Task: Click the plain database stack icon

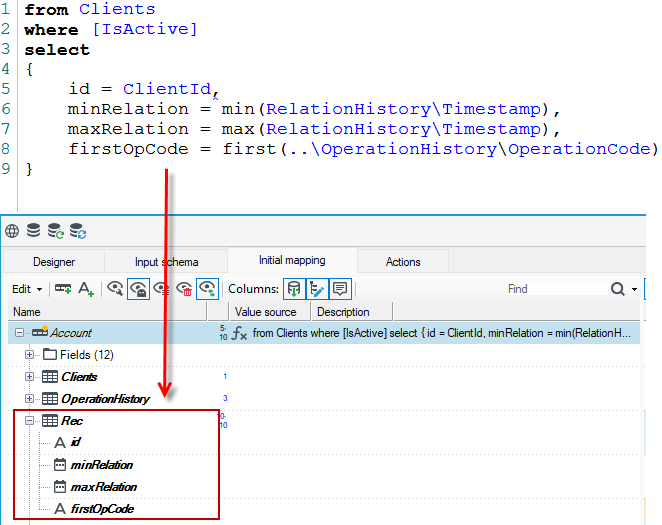Action: click(x=33, y=230)
